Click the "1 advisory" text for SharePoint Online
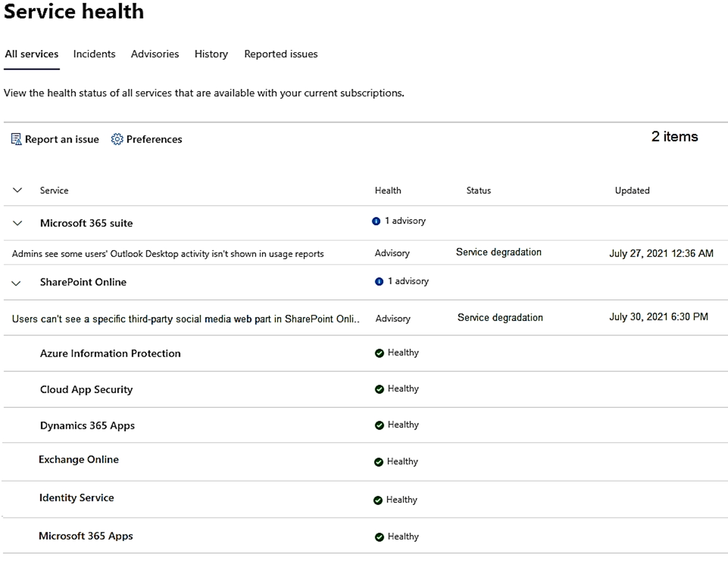Image resolution: width=728 pixels, height=563 pixels. click(408, 281)
